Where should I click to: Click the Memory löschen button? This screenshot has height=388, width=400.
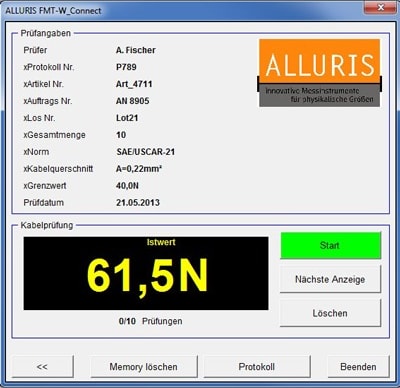(x=144, y=367)
